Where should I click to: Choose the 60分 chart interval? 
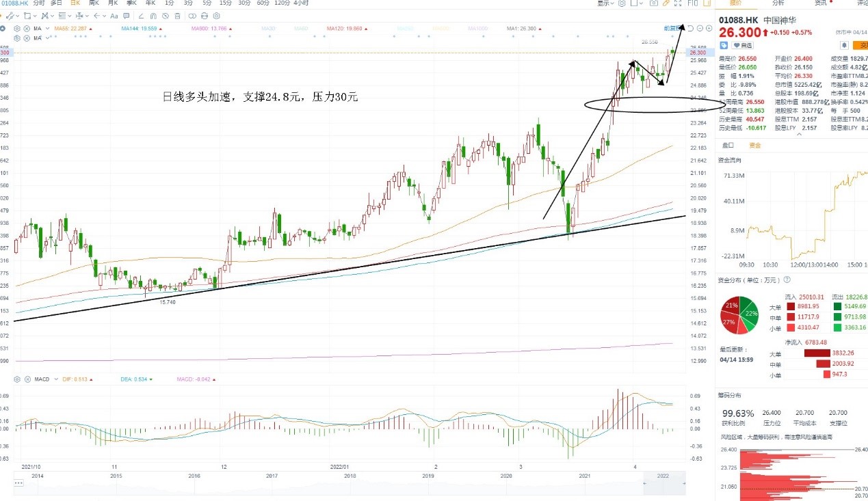[x=263, y=3]
